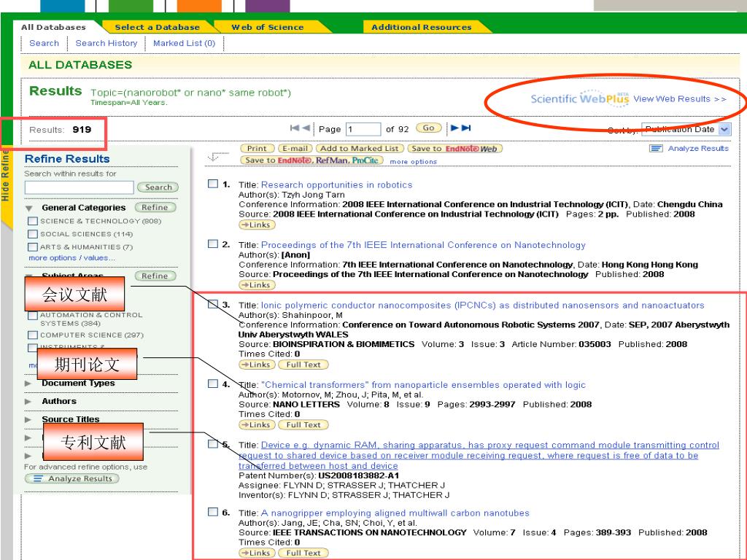Click the Scientific WebPlus logo
Viewport: 747px width, 560px height.
pyautogui.click(x=580, y=98)
